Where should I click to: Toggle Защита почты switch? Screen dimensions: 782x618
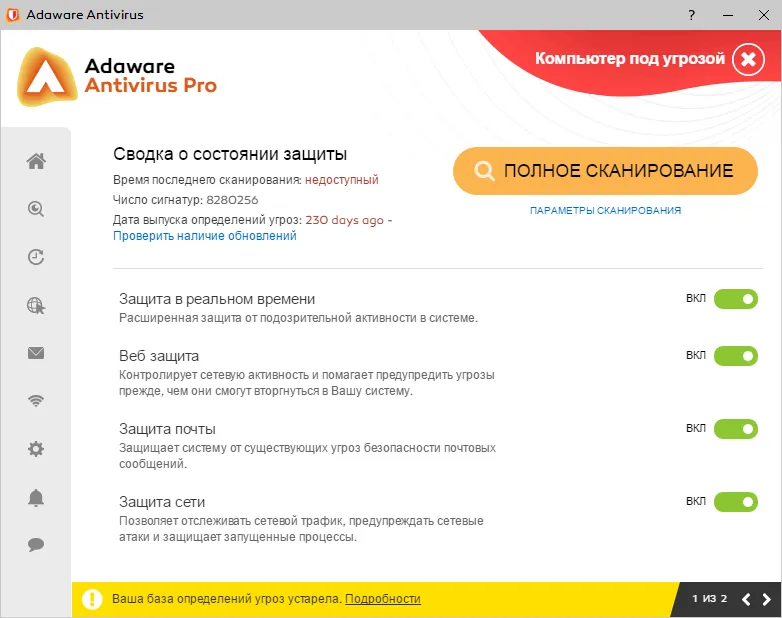point(736,428)
